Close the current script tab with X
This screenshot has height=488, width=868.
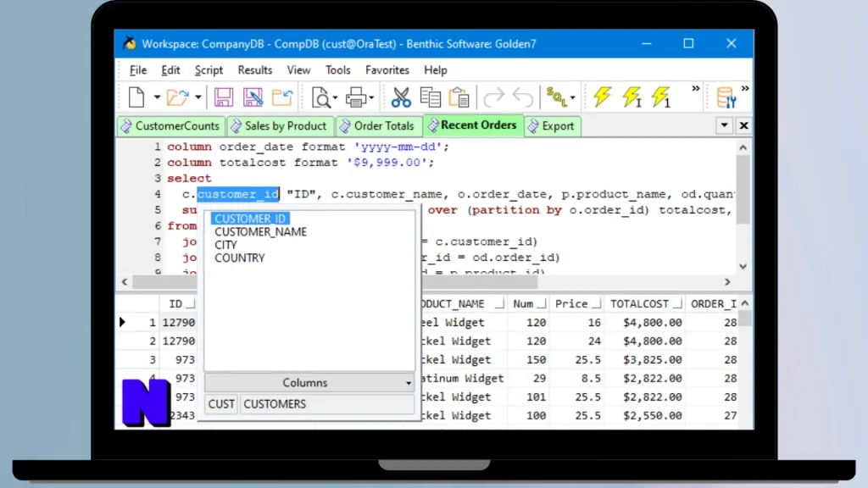click(744, 125)
